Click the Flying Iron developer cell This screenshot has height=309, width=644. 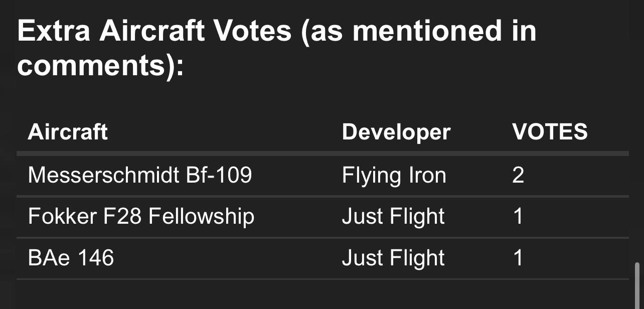pyautogui.click(x=394, y=175)
